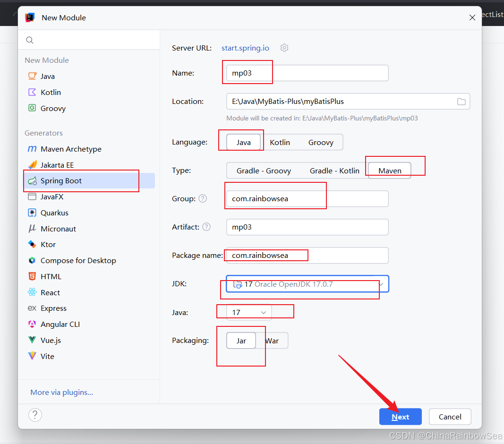Image resolution: width=504 pixels, height=444 pixels.
Task: Open More via plugins link
Action: 62,392
